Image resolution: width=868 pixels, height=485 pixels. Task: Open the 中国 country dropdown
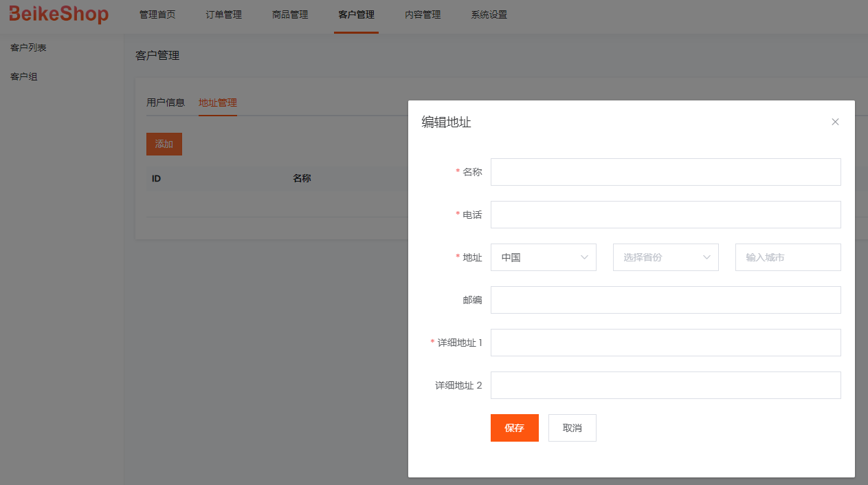click(544, 257)
